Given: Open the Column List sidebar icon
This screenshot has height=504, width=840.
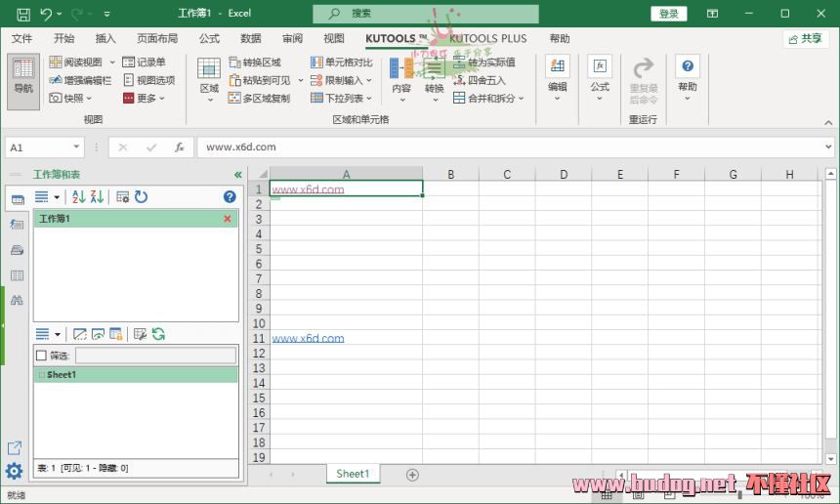Looking at the screenshot, I should [x=17, y=275].
